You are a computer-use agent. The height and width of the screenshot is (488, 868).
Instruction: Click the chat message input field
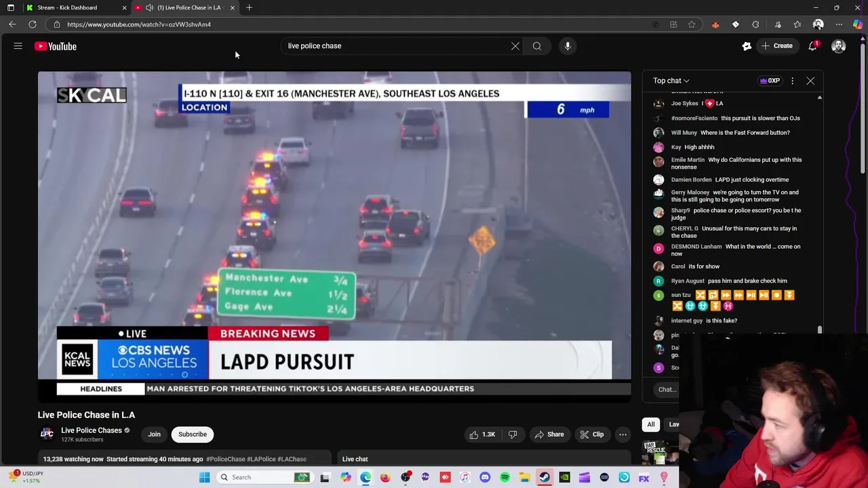tap(668, 390)
